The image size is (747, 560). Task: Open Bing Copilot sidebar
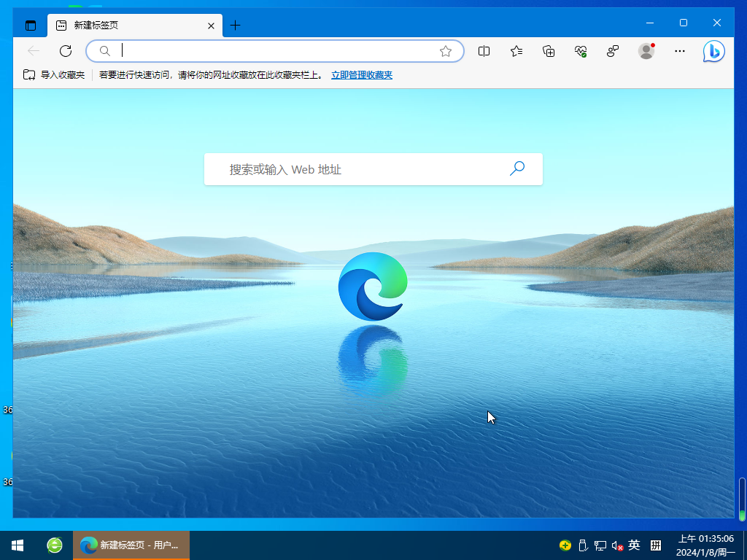click(713, 51)
